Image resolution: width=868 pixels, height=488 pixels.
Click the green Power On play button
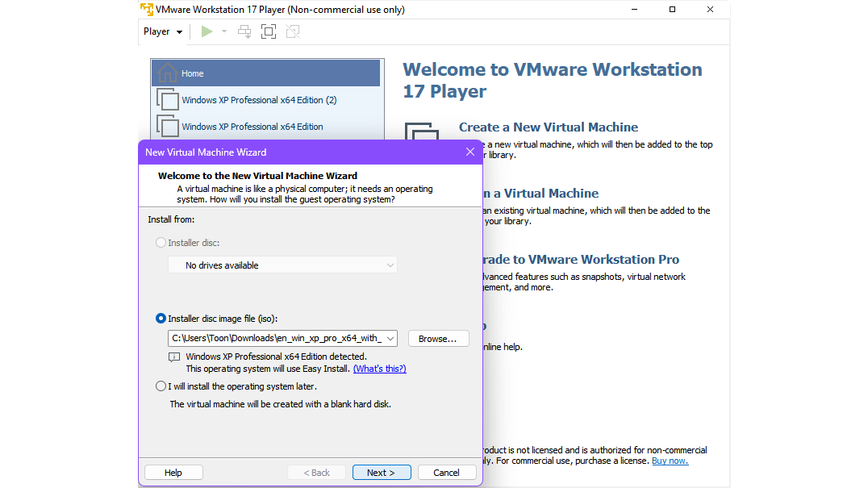(207, 31)
